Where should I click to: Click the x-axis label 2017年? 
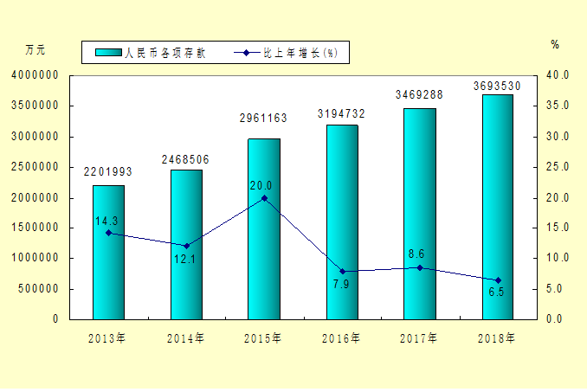pyautogui.click(x=418, y=338)
